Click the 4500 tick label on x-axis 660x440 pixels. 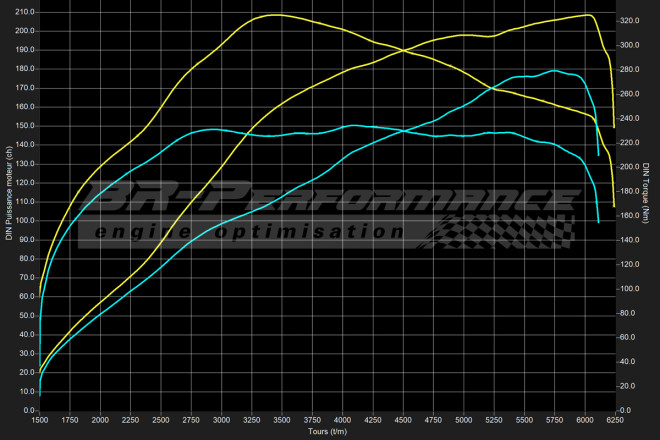(x=403, y=420)
